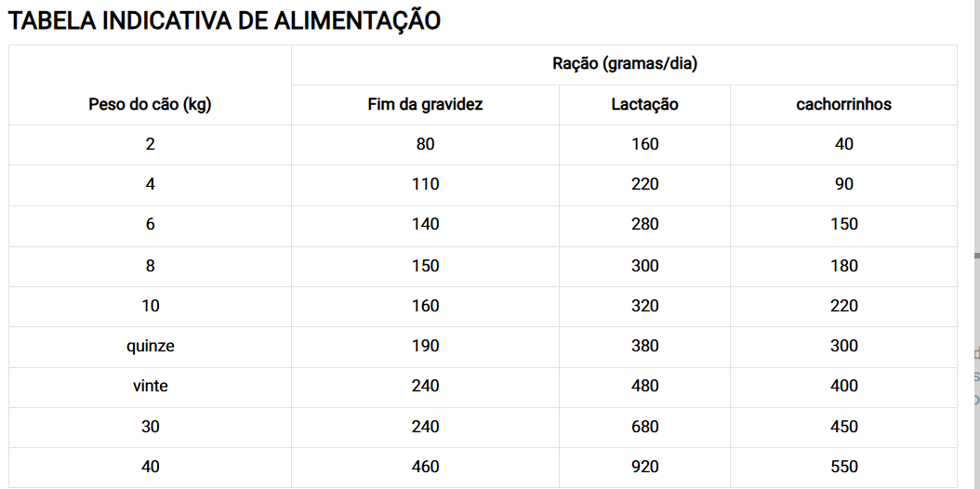980x489 pixels.
Task: Click the 30 weight cell
Action: [x=150, y=427]
